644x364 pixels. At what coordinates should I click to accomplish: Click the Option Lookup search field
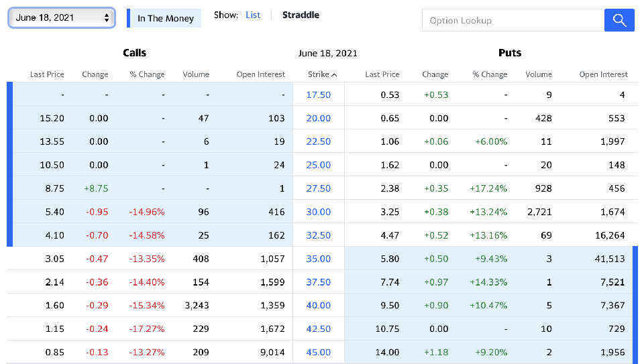pos(513,20)
